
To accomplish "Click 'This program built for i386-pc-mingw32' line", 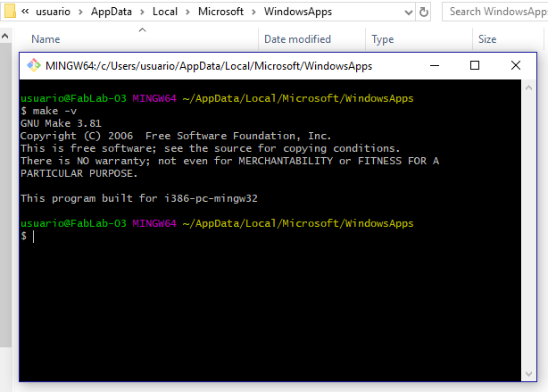I will click(x=138, y=198).
